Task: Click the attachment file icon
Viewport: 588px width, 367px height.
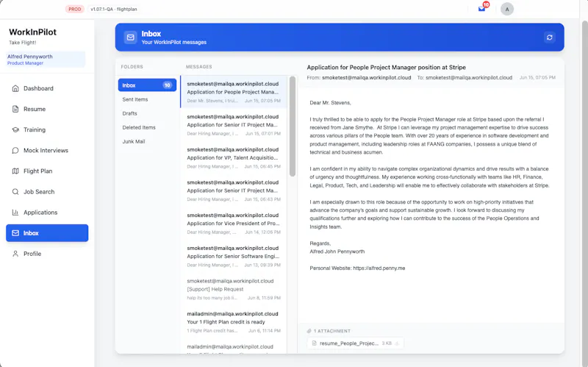Action: pos(315,343)
